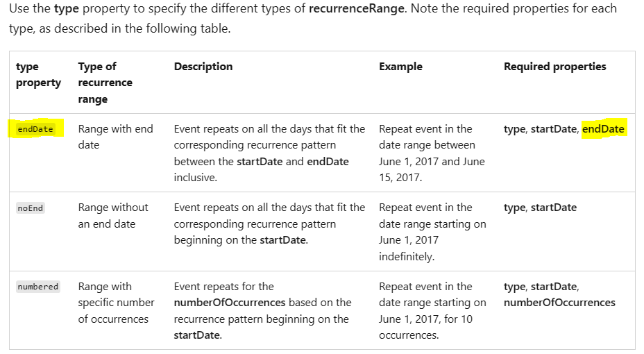Screen dimensions: 644x354
Task: Click the Example column header
Action: point(400,67)
